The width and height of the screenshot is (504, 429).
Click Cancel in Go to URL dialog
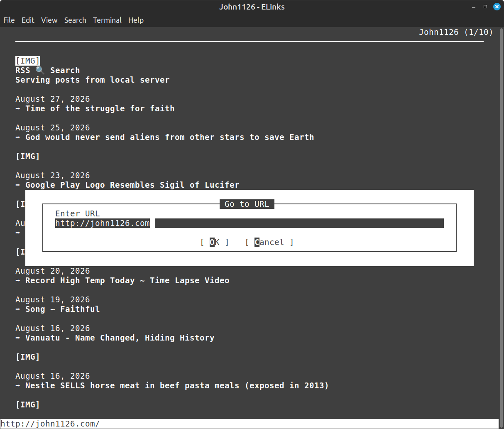[x=269, y=242]
